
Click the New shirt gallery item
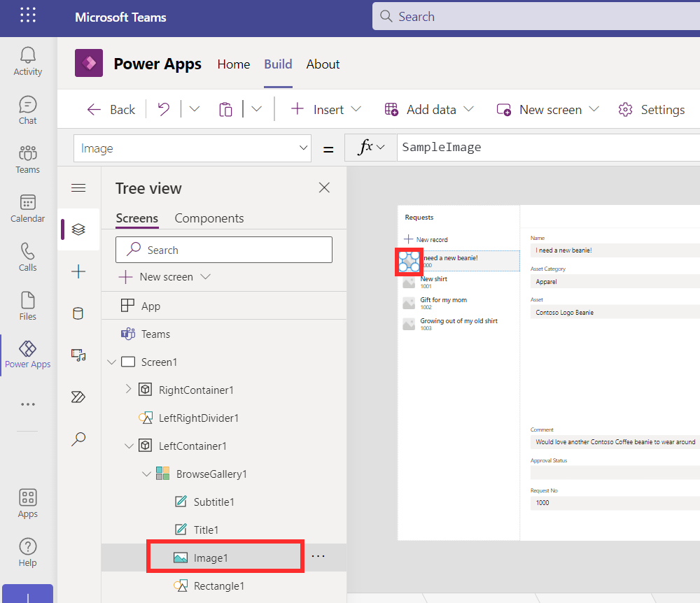coord(459,282)
